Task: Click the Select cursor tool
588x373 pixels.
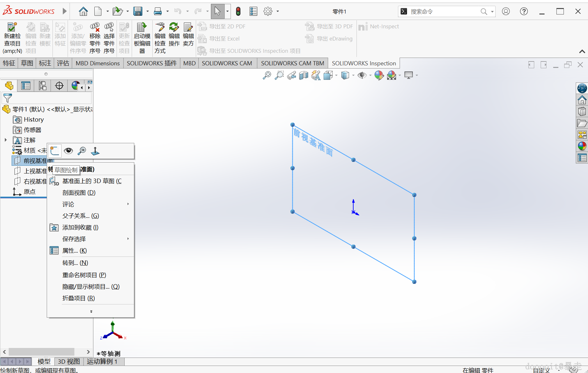Action: click(218, 12)
